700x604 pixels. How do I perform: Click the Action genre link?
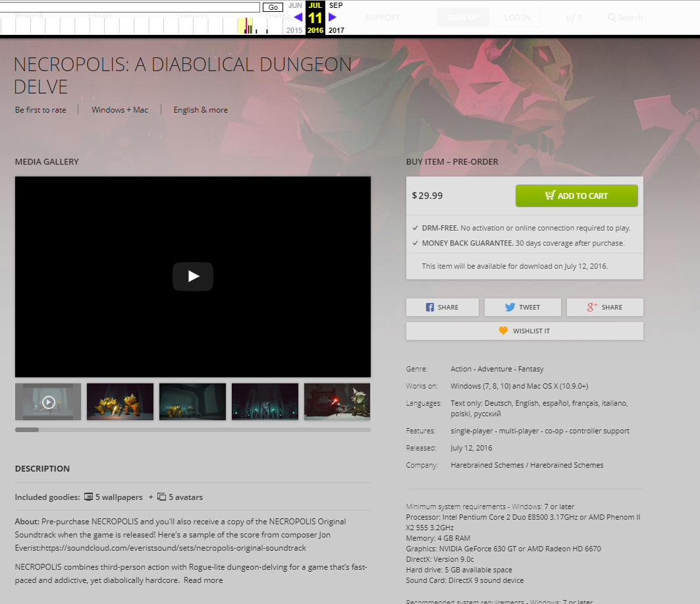[461, 370]
